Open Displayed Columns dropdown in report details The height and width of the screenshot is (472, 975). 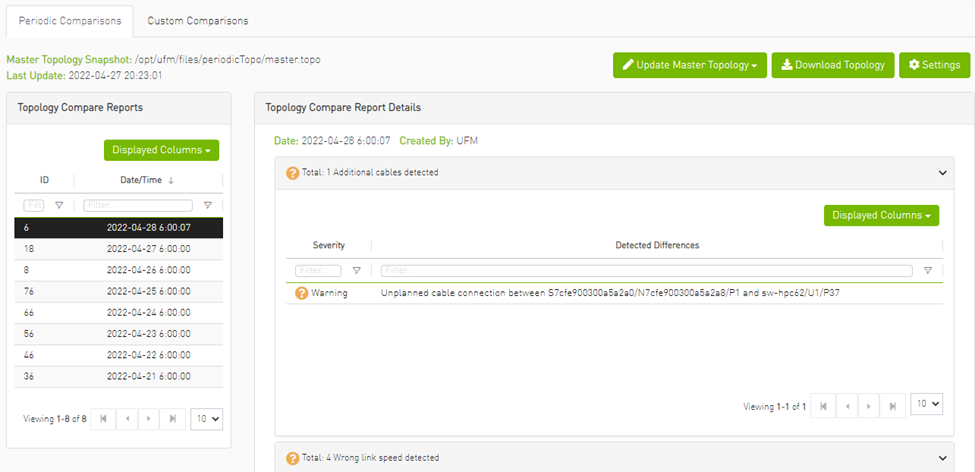(x=881, y=215)
